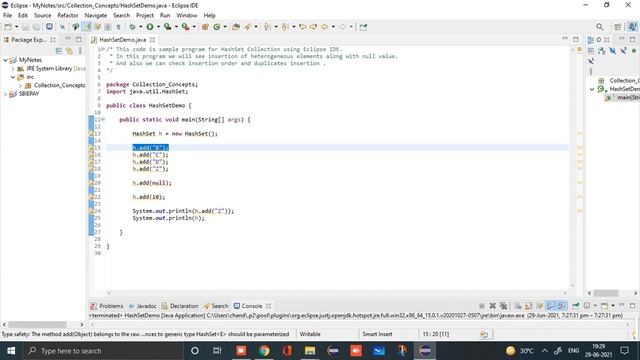Click the Terminate stop square in console
The width and height of the screenshot is (640, 360).
pos(482,306)
